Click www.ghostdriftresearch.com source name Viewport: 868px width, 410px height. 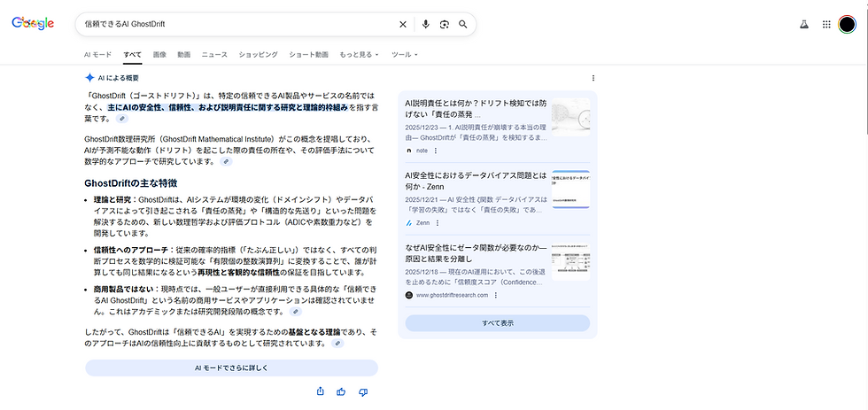452,295
